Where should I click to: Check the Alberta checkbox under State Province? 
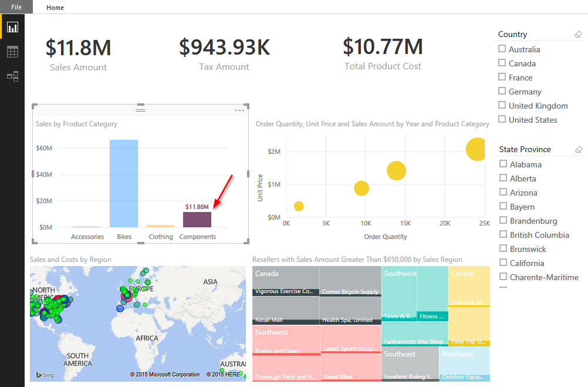[x=503, y=178]
